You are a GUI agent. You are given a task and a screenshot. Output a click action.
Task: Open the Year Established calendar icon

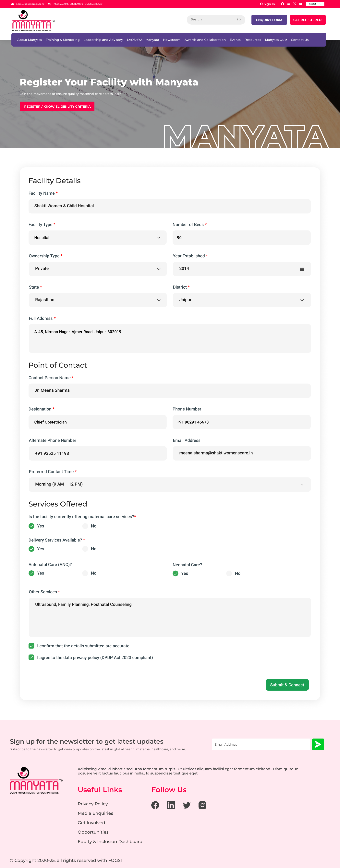point(302,269)
